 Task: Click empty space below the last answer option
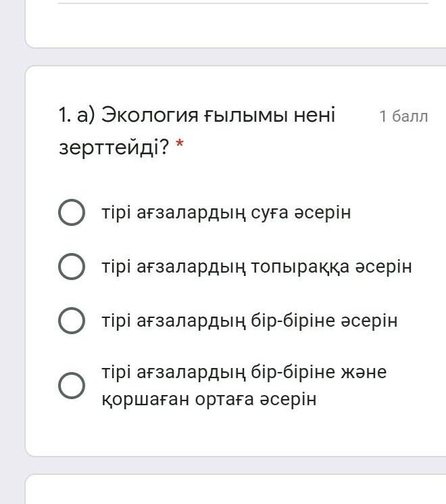pos(237,433)
